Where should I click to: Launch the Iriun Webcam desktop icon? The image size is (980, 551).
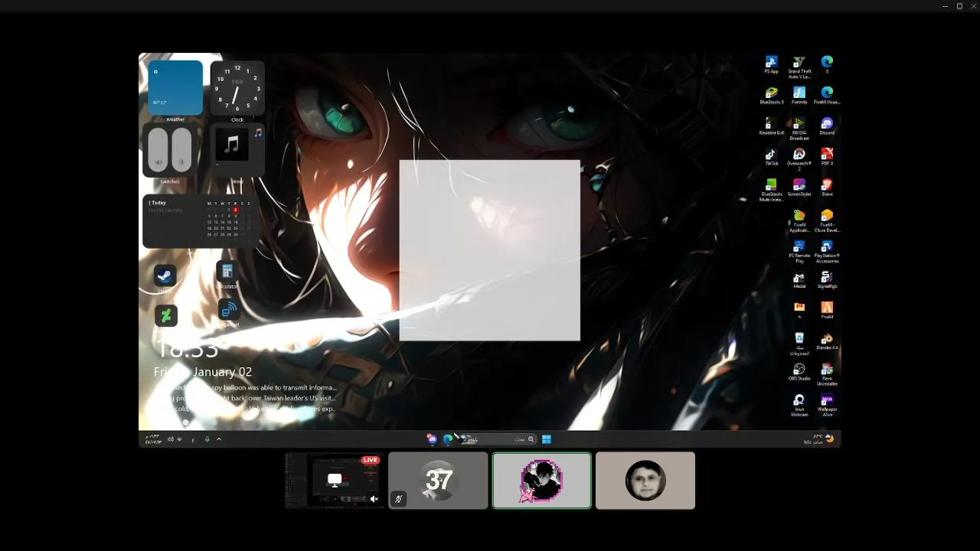click(799, 405)
